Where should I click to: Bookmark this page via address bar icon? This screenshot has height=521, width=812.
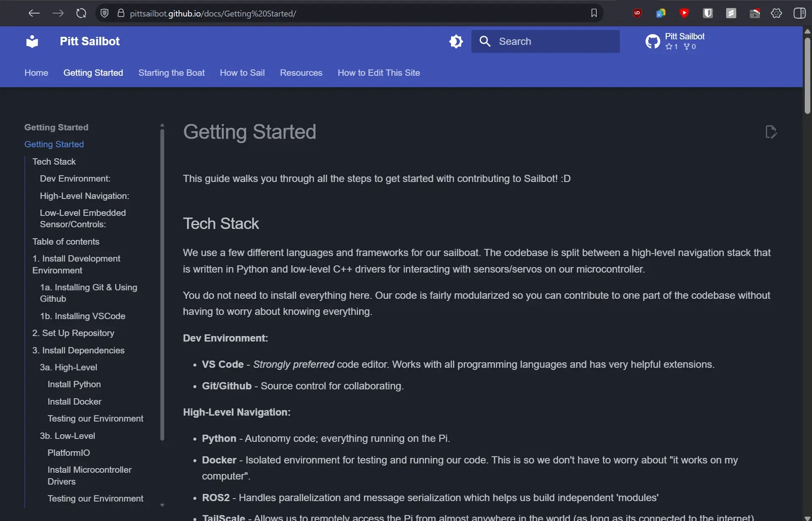click(594, 13)
